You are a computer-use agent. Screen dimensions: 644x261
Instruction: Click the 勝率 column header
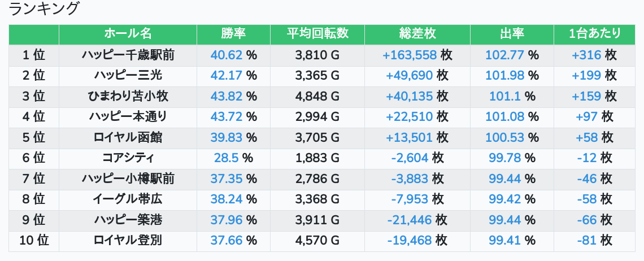click(233, 34)
